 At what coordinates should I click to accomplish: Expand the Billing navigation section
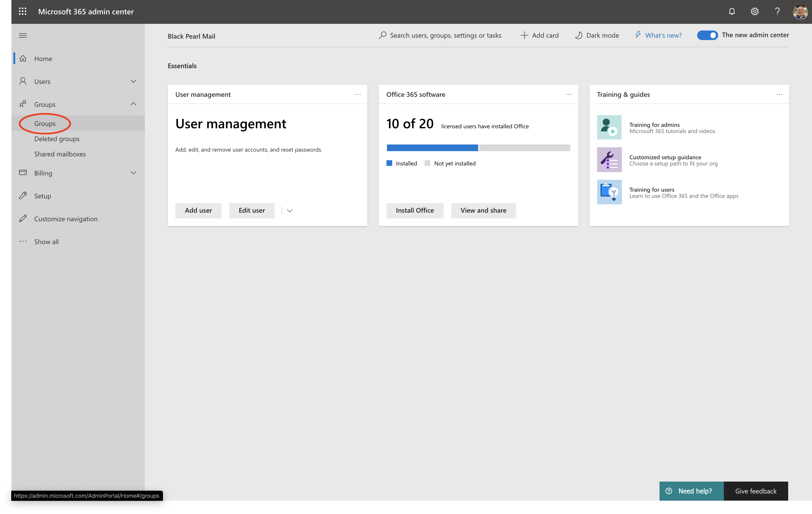click(133, 173)
